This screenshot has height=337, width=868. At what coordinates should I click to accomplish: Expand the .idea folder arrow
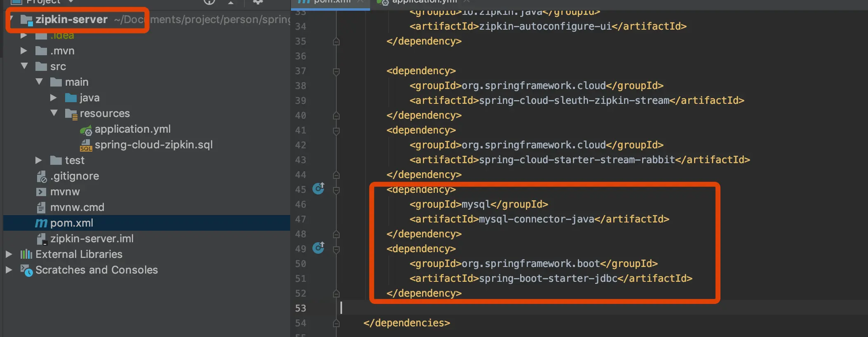pyautogui.click(x=24, y=35)
